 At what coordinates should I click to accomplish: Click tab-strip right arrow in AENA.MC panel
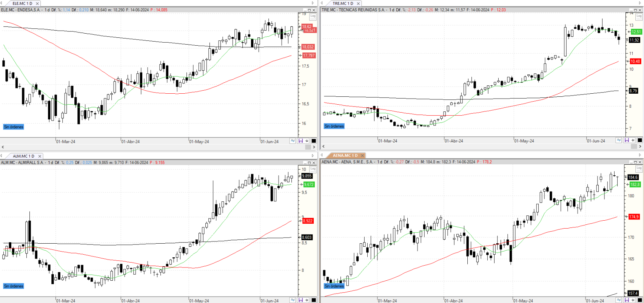639,155
